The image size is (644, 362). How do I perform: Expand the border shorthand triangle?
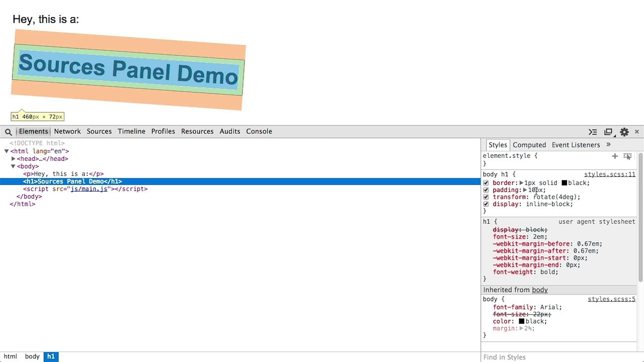pyautogui.click(x=522, y=183)
